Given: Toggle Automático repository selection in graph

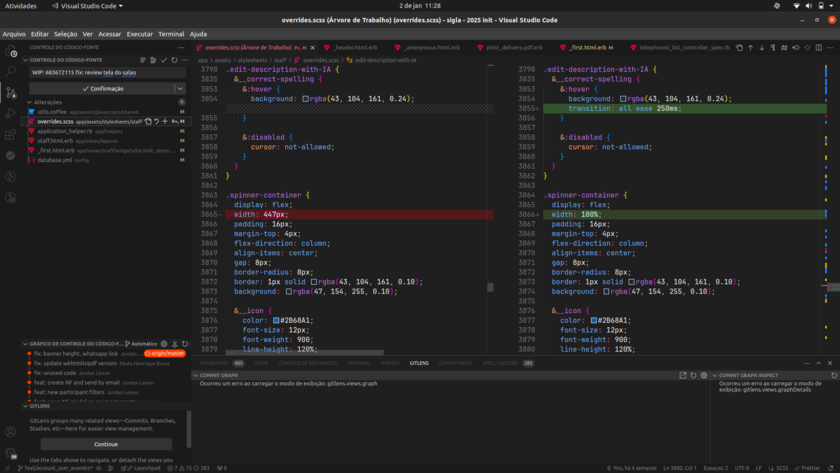Looking at the screenshot, I should 141,344.
